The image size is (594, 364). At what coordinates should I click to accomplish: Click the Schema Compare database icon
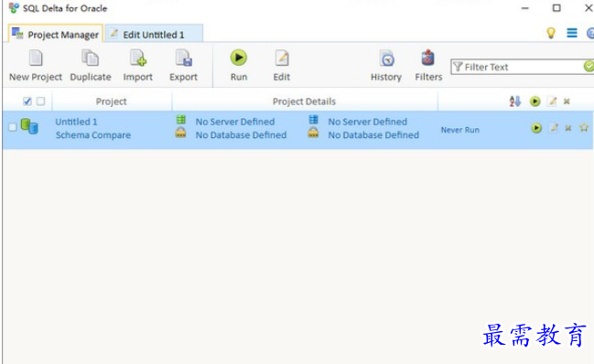(x=29, y=126)
